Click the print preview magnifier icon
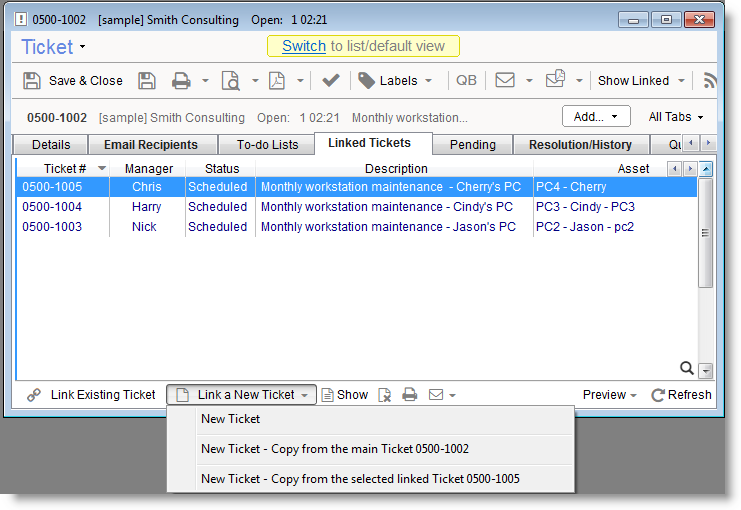 (x=230, y=81)
